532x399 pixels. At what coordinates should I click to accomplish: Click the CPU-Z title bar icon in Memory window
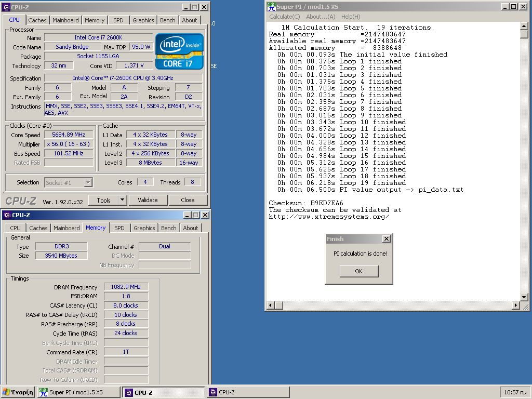click(x=7, y=215)
